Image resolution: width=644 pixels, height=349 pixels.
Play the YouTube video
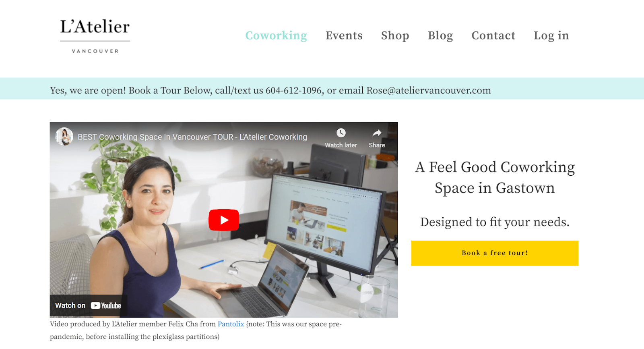[224, 220]
